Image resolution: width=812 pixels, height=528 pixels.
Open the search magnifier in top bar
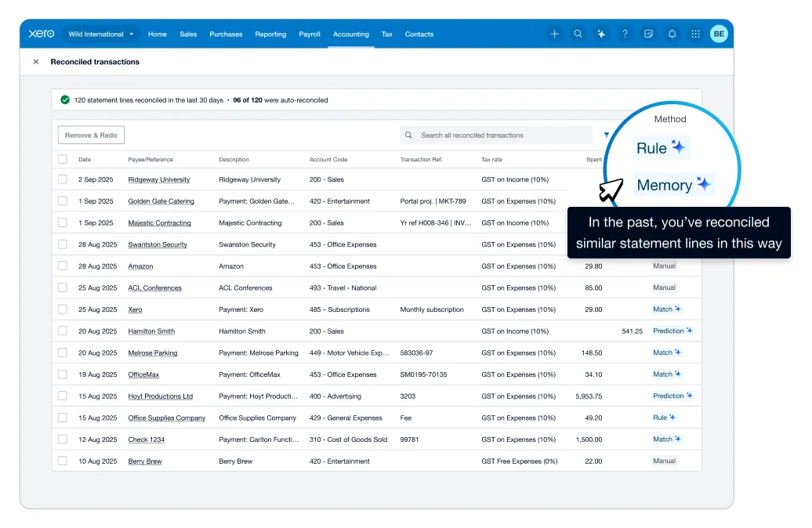[578, 34]
